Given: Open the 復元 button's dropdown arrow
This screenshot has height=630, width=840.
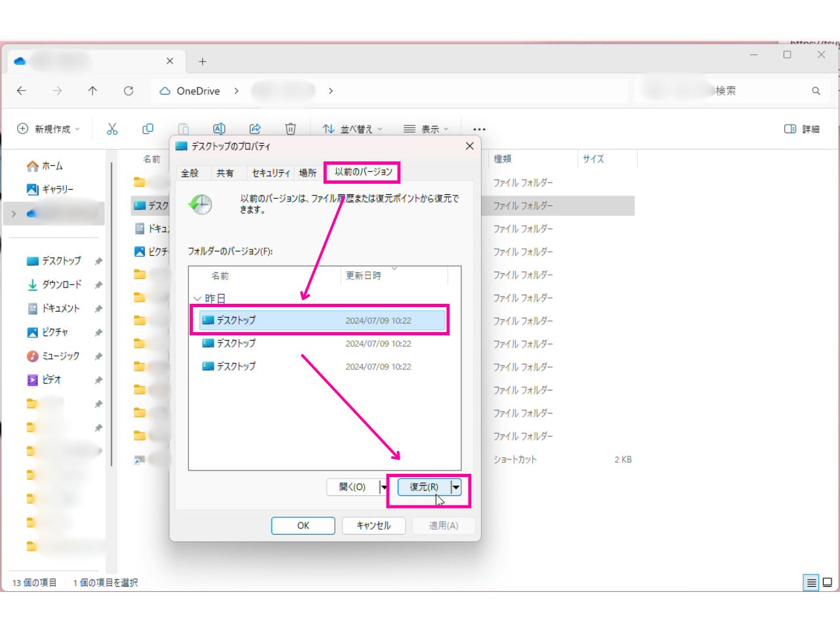Looking at the screenshot, I should pyautogui.click(x=457, y=487).
